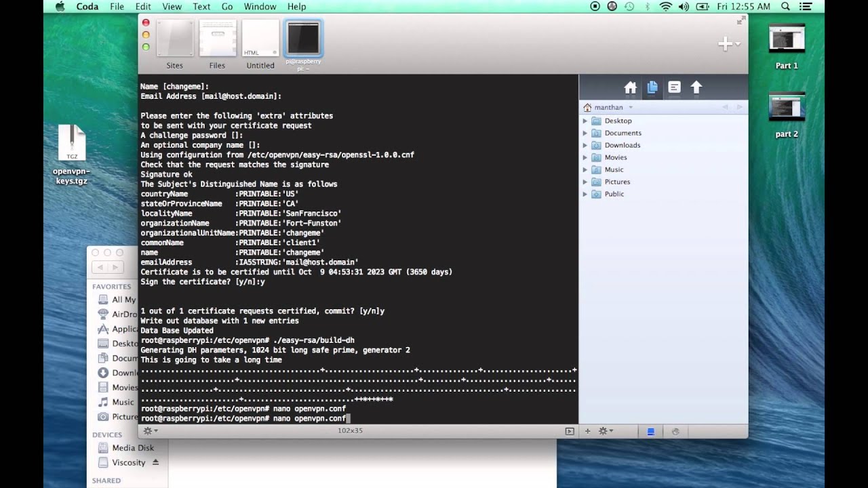Select the pi@raspberrypi terminal tab
The height and width of the screenshot is (488, 868).
pyautogui.click(x=303, y=45)
